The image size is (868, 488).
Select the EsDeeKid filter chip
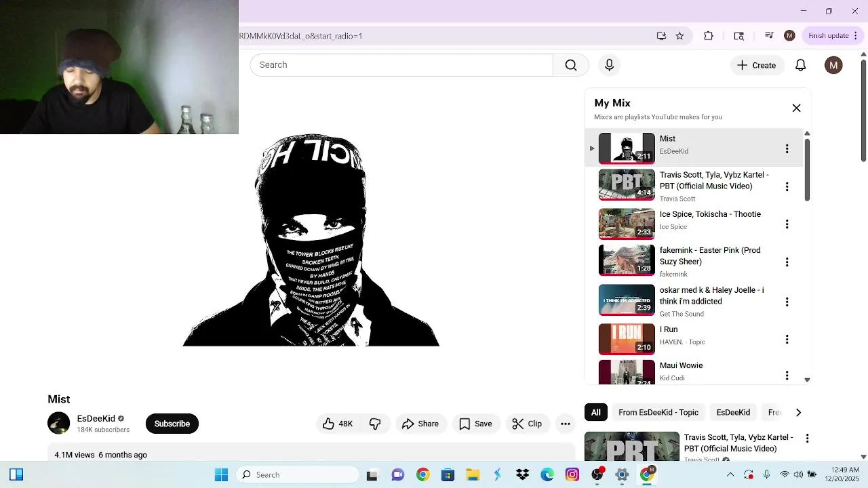coord(733,412)
